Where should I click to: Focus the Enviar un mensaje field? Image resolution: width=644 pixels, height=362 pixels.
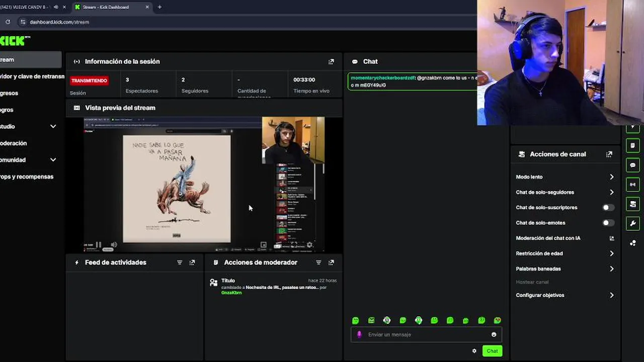426,334
